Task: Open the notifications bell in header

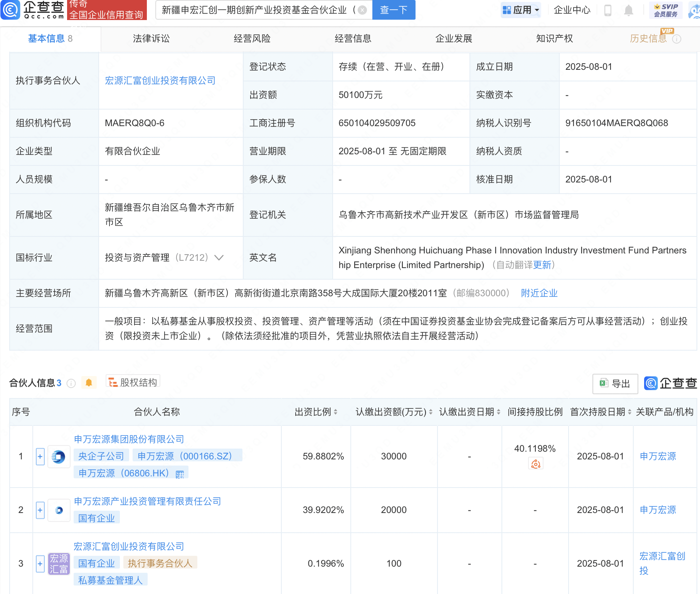Action: (629, 10)
